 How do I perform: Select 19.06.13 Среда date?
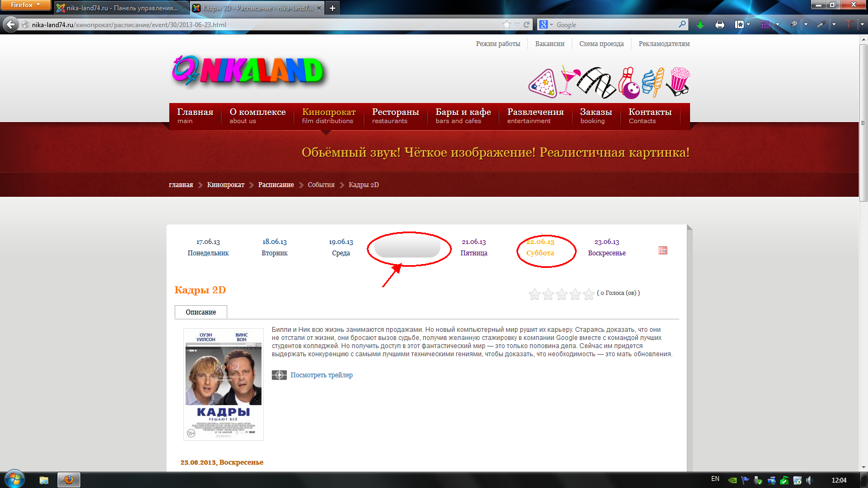[341, 247]
